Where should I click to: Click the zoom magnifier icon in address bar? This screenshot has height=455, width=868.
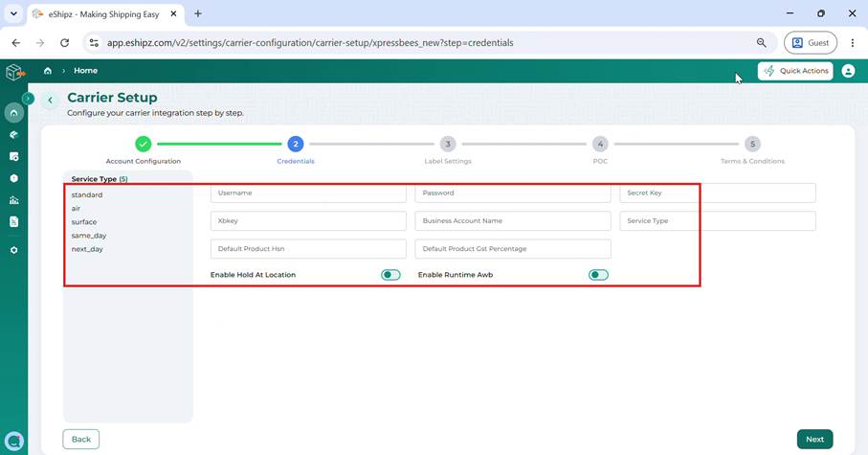point(762,43)
